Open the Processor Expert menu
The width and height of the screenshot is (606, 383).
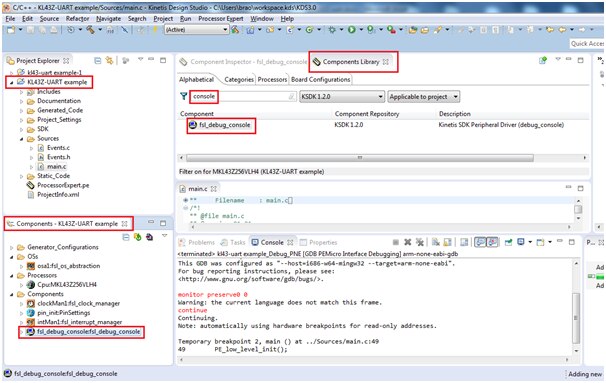(221, 19)
